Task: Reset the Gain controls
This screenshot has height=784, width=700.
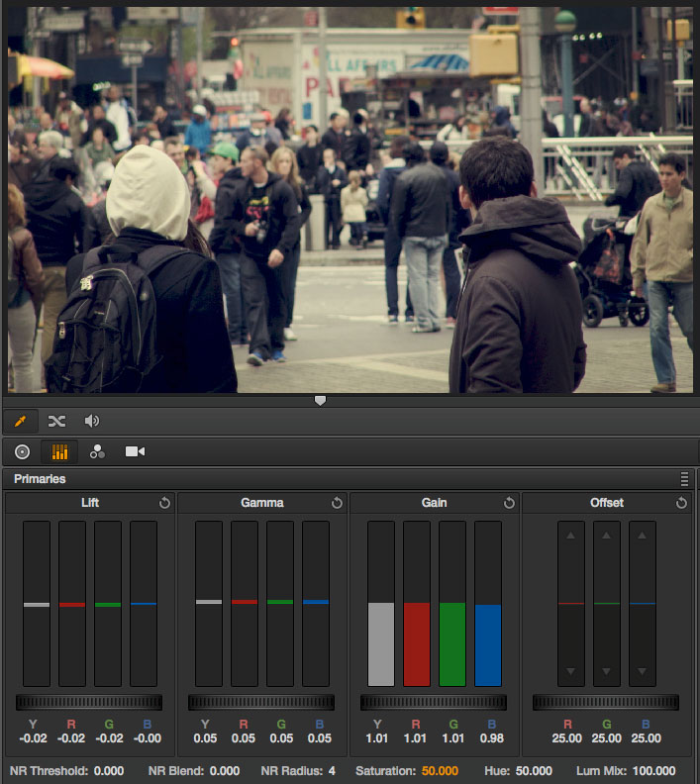Action: 509,503
